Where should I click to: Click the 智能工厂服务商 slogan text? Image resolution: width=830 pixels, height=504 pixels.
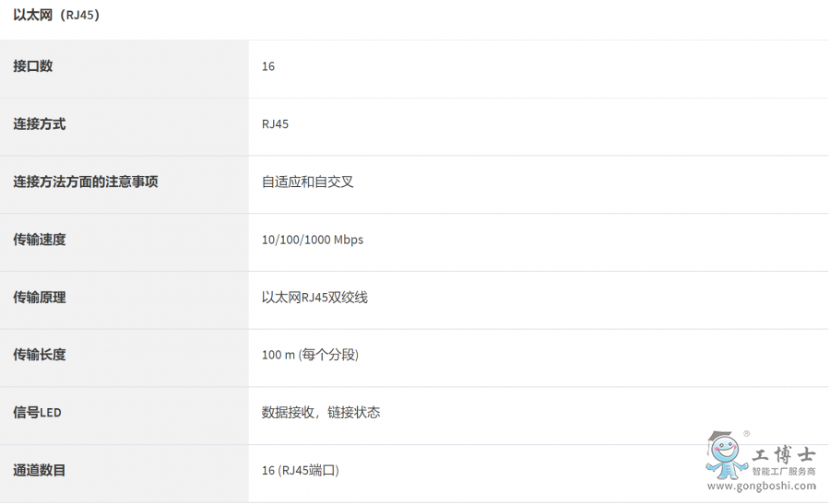(784, 472)
